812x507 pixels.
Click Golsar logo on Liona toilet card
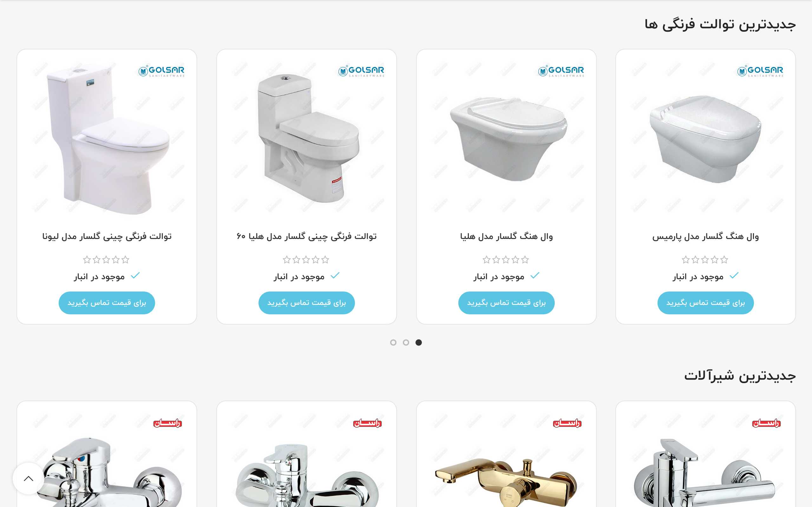coord(161,71)
